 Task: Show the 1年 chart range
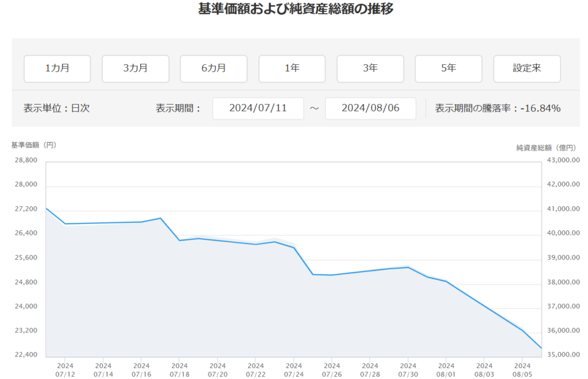pyautogui.click(x=292, y=68)
